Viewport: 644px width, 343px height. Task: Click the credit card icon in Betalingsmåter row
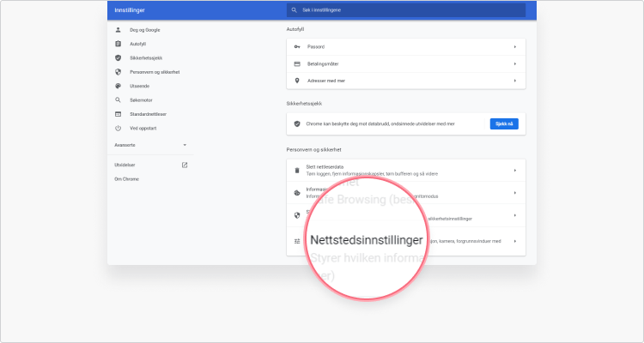point(297,64)
